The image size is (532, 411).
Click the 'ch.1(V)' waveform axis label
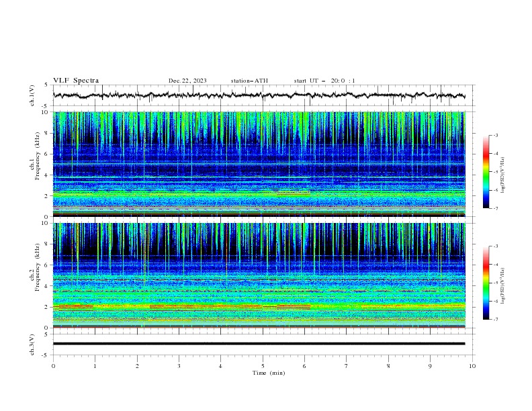(x=32, y=95)
